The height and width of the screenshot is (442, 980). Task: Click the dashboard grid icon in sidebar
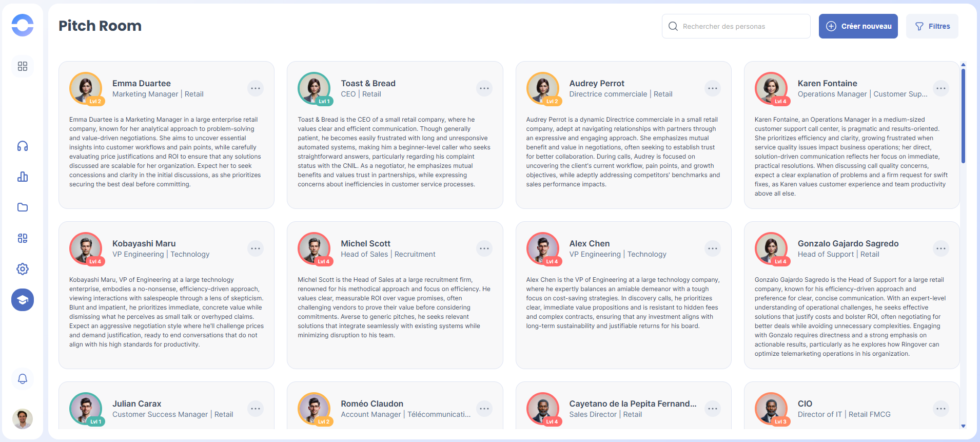[x=23, y=66]
